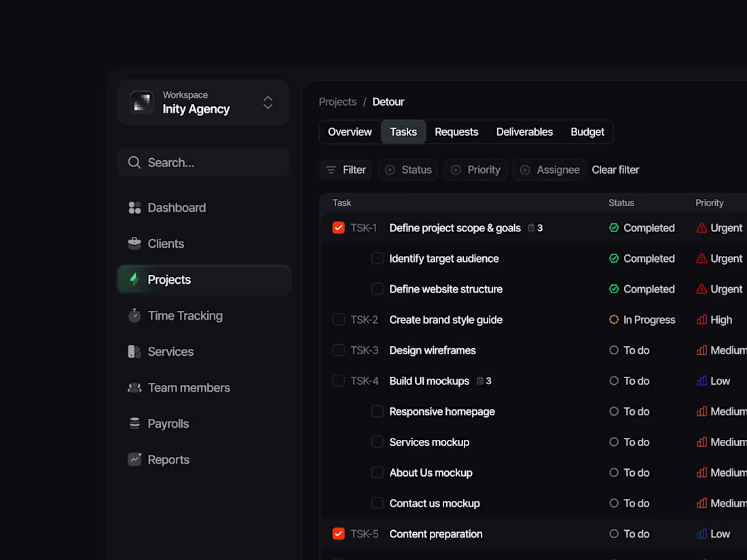This screenshot has height=560, width=747.
Task: Switch to the Budget tab
Action: pyautogui.click(x=587, y=132)
